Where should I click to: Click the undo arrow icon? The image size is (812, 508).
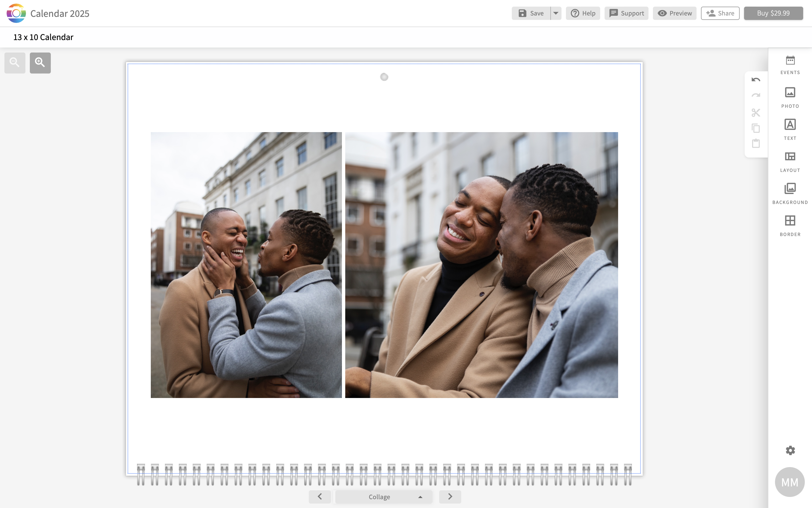(x=756, y=80)
